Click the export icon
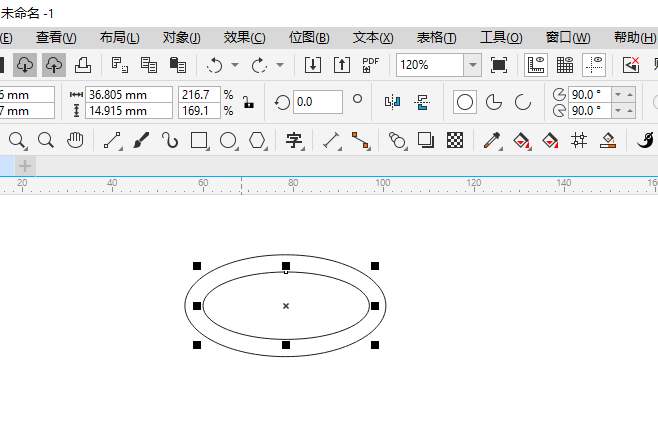 click(x=342, y=65)
